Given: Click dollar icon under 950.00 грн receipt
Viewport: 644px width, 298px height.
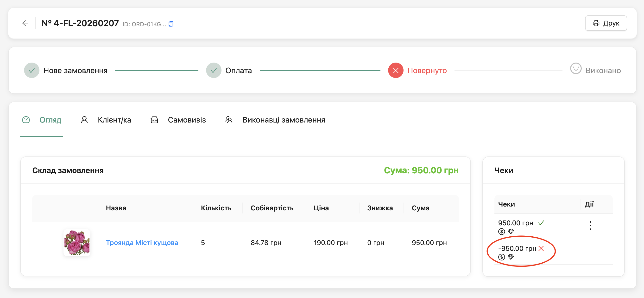Looking at the screenshot, I should (501, 232).
